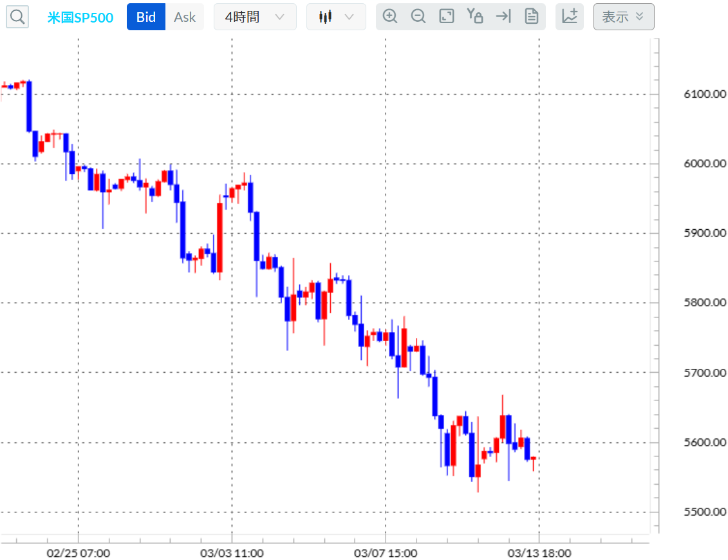Click the vertical price scale bar
This screenshot has width=728, height=560.
pyautogui.click(x=656, y=286)
